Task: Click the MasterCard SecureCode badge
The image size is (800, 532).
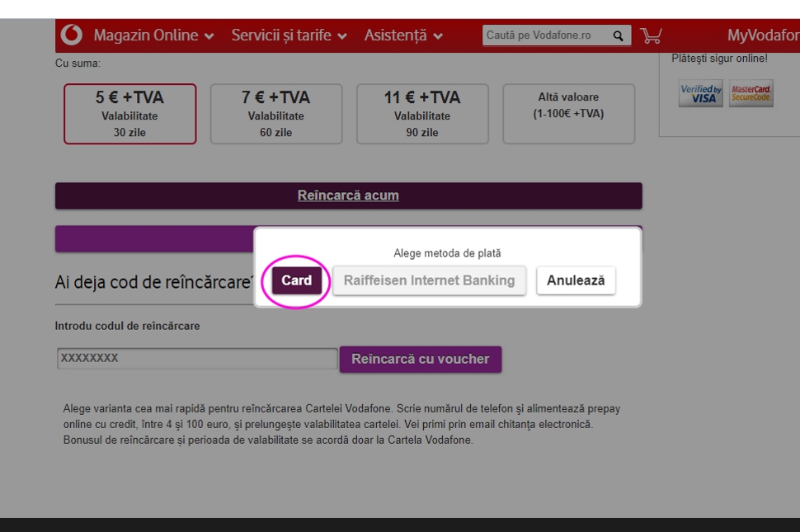Action: pyautogui.click(x=751, y=94)
